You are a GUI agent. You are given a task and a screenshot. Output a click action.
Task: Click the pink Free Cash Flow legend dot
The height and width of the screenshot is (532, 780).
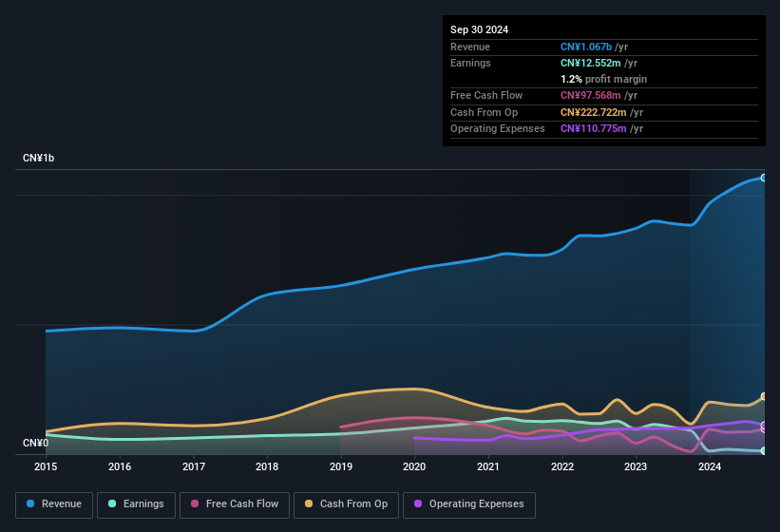196,504
